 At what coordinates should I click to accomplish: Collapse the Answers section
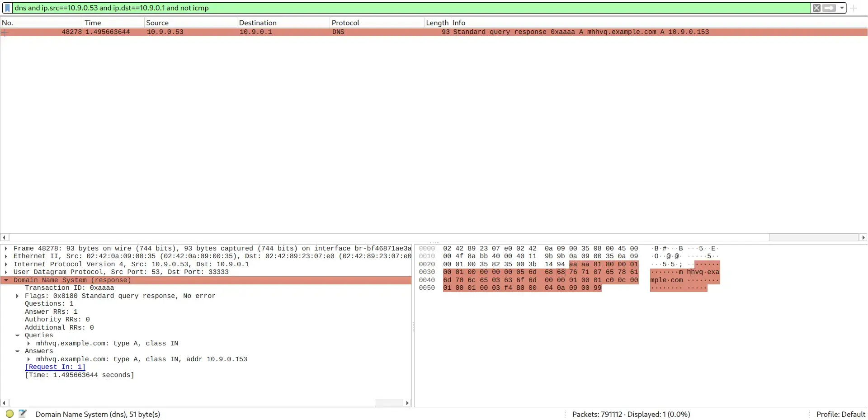pyautogui.click(x=17, y=351)
